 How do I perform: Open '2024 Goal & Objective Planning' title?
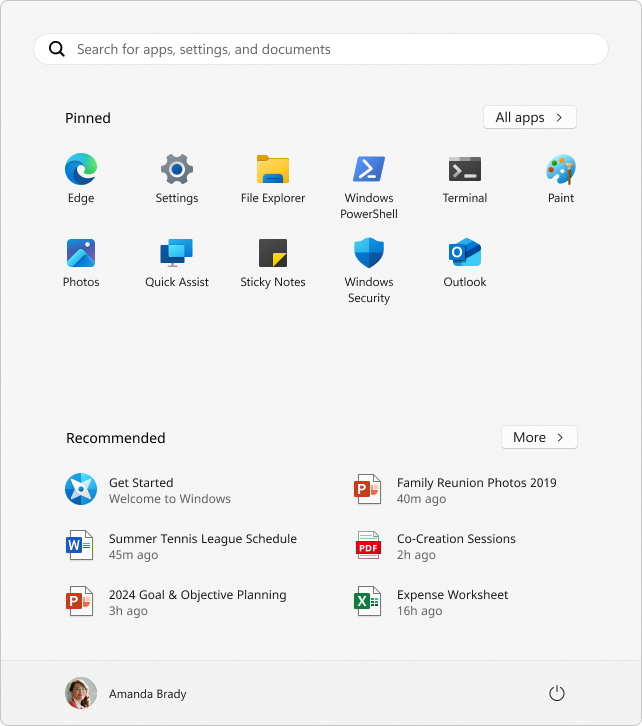tap(198, 595)
